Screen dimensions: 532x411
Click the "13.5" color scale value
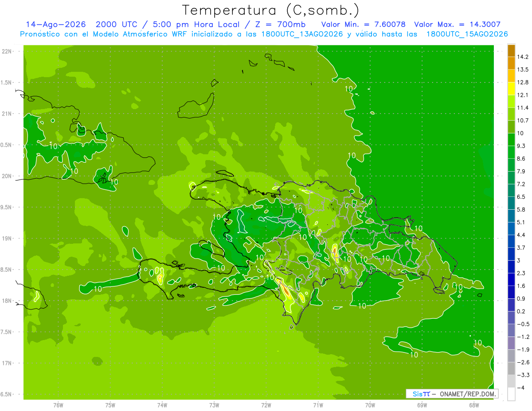(523, 70)
